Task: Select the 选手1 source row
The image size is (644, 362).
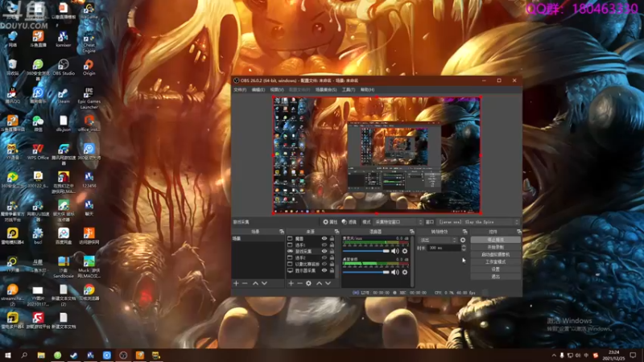Action: click(311, 245)
